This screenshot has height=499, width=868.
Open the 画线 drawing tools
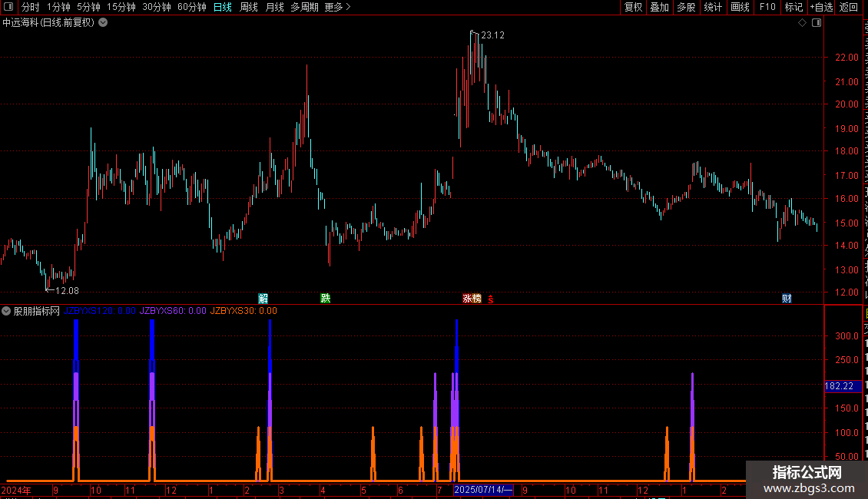tap(740, 7)
